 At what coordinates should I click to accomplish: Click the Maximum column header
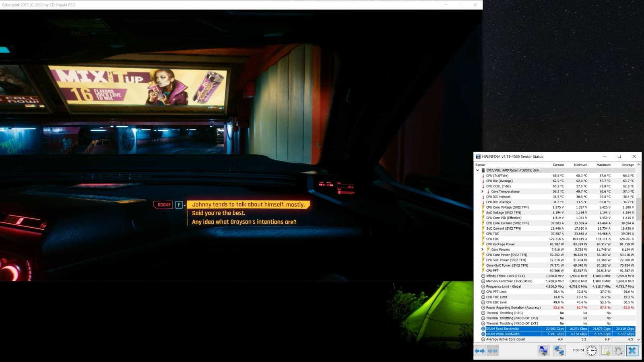603,165
